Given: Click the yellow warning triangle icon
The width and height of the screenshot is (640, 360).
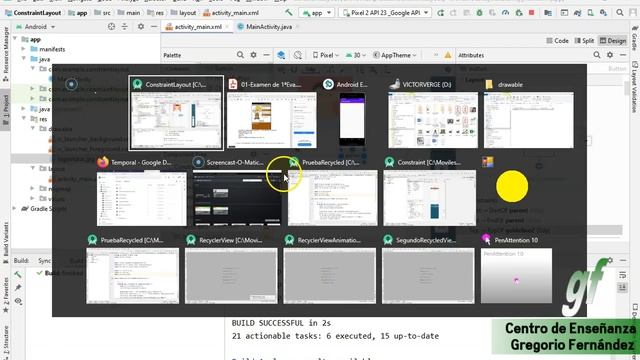Looking at the screenshot, I should click(448, 55).
